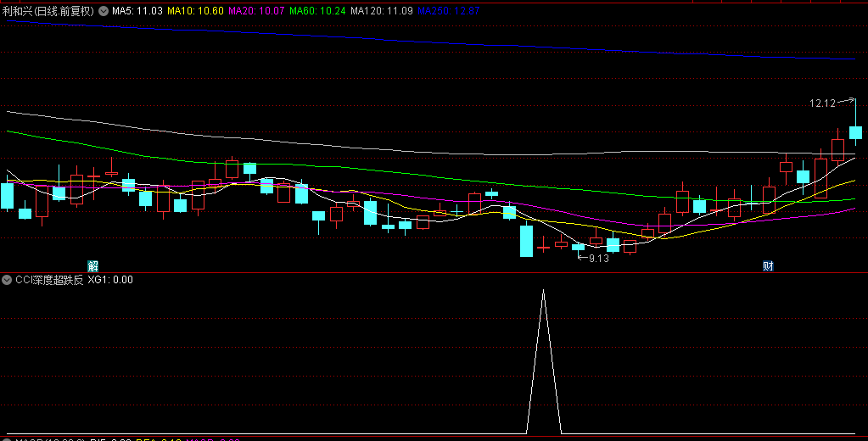Click the peak of the XG1 signal spike

544,291
